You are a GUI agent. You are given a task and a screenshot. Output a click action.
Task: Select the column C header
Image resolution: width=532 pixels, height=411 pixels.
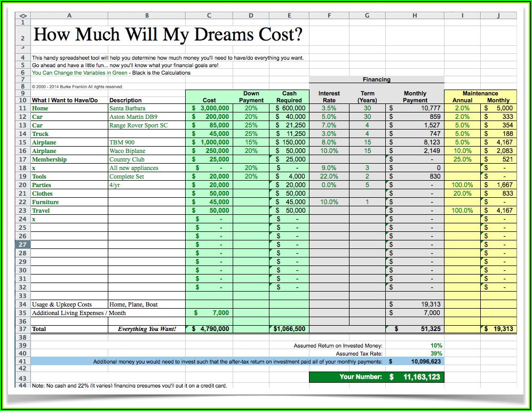pyautogui.click(x=209, y=15)
